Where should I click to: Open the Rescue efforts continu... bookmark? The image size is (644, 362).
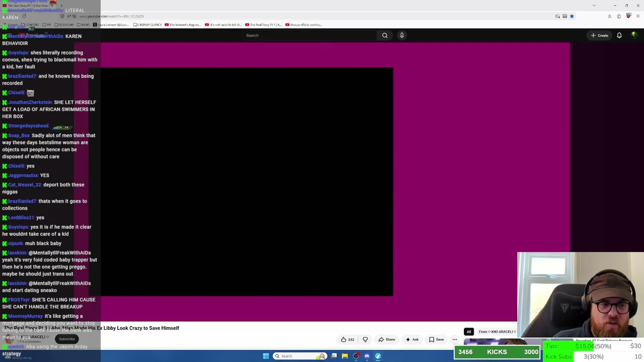[x=303, y=25]
